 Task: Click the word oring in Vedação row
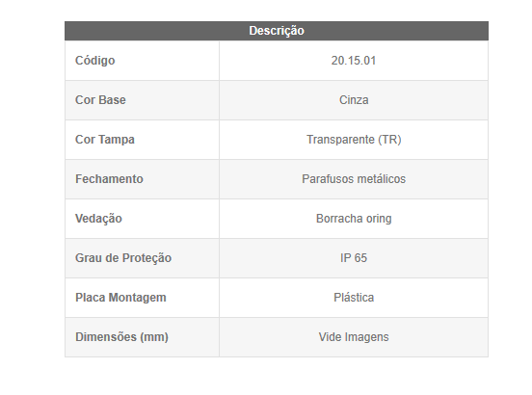(379, 219)
